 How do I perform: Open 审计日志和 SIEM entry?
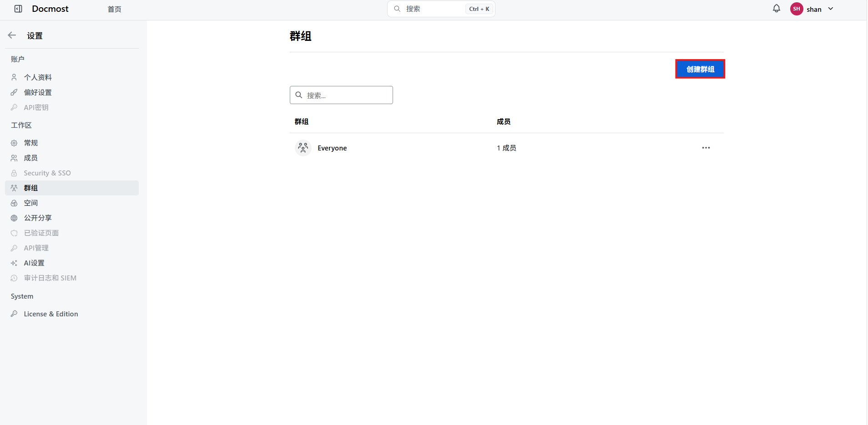pos(72,278)
